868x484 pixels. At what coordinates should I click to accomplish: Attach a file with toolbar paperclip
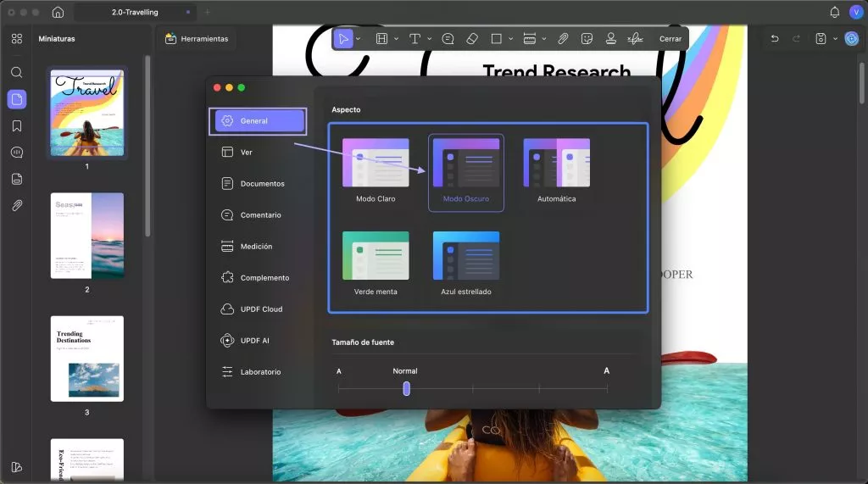563,39
